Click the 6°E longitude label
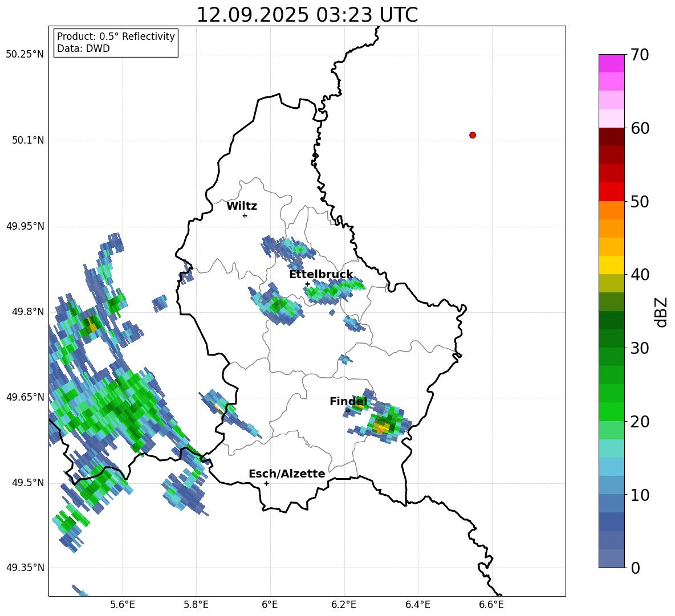The width and height of the screenshot is (675, 616). point(270,605)
